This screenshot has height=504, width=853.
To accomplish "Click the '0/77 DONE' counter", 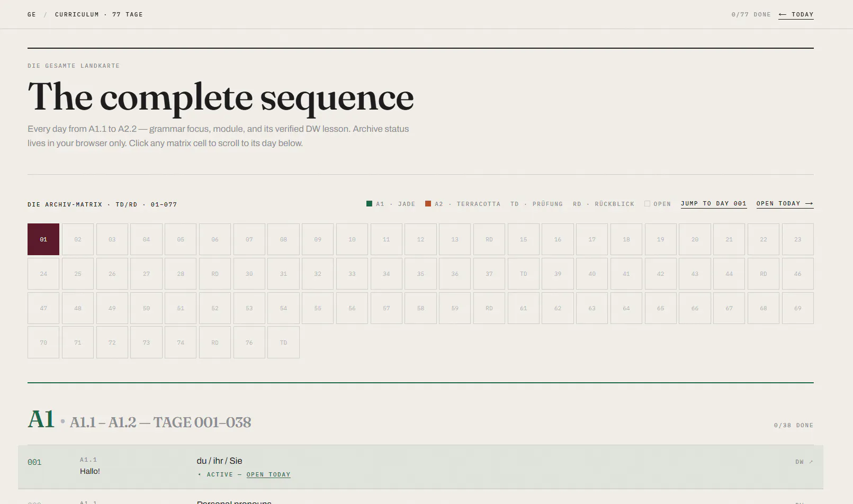I will click(x=751, y=14).
